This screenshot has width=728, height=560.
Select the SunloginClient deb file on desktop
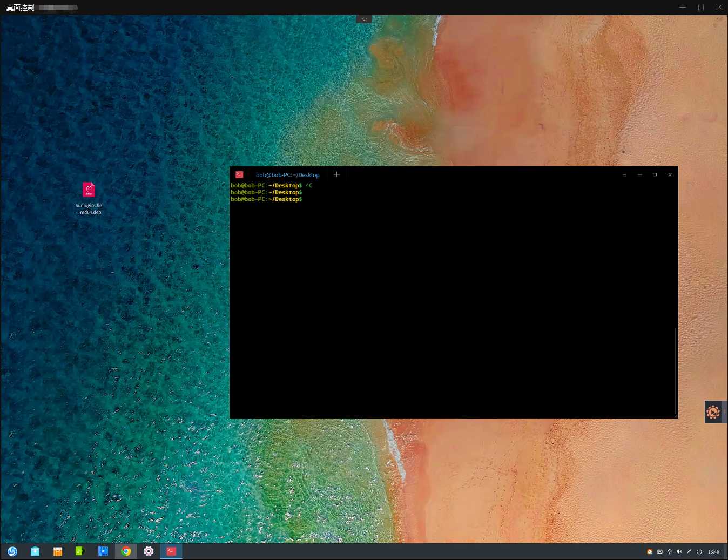pyautogui.click(x=89, y=190)
